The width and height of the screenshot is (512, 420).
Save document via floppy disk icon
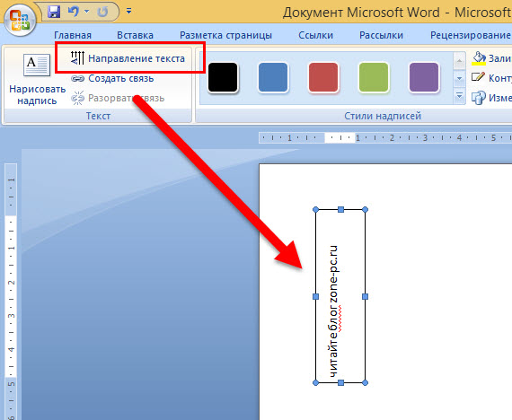tap(54, 12)
